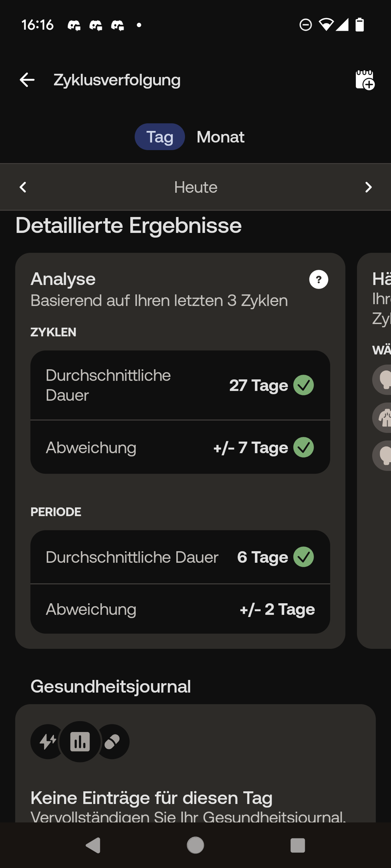The height and width of the screenshot is (868, 391).
Task: Tap green check next to 6 Tage
Action: click(x=303, y=557)
